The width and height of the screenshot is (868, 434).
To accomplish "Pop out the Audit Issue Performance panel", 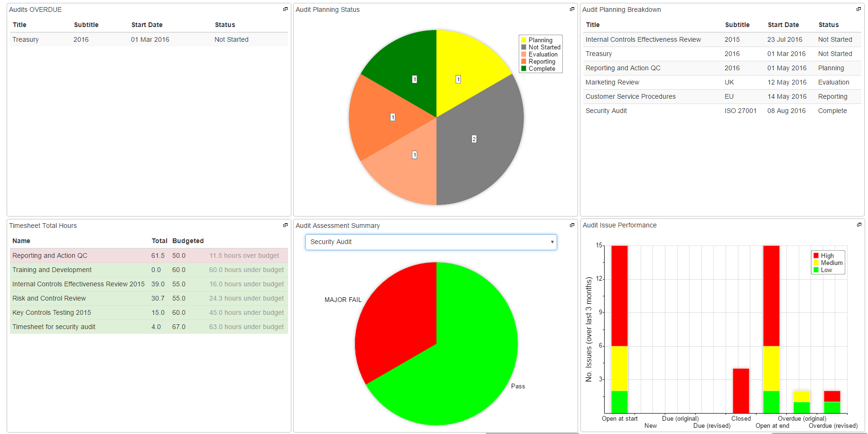I will [859, 225].
